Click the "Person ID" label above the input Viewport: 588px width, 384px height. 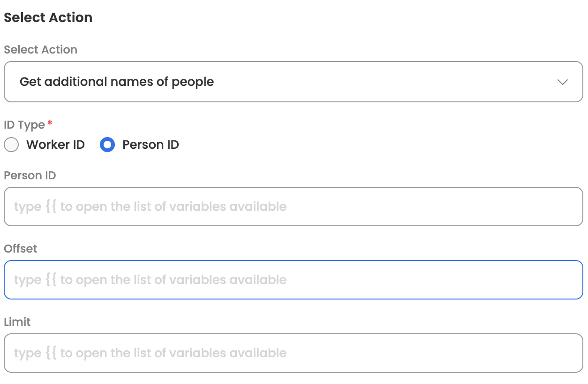tap(30, 176)
